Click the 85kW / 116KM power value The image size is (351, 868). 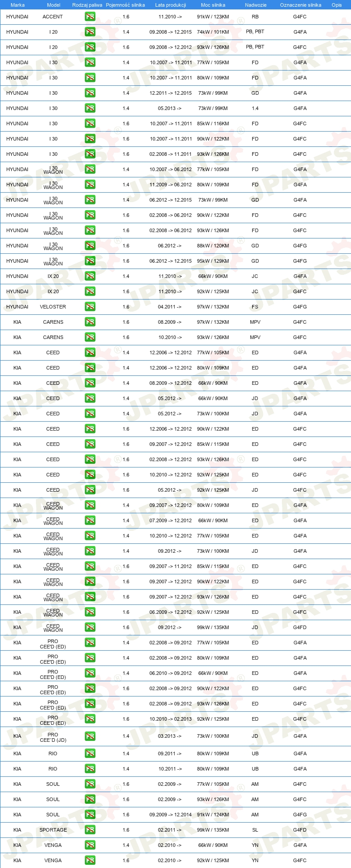(x=213, y=123)
